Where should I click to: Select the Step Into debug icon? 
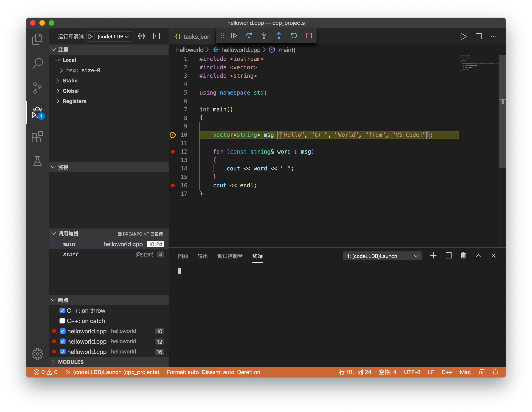click(x=264, y=36)
